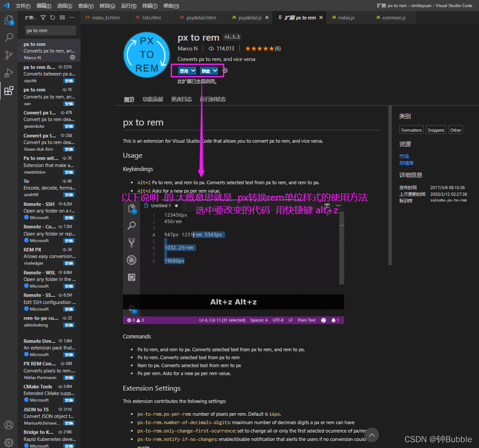The image size is (479, 448).
Task: Open the Edit menu
Action: (x=44, y=6)
